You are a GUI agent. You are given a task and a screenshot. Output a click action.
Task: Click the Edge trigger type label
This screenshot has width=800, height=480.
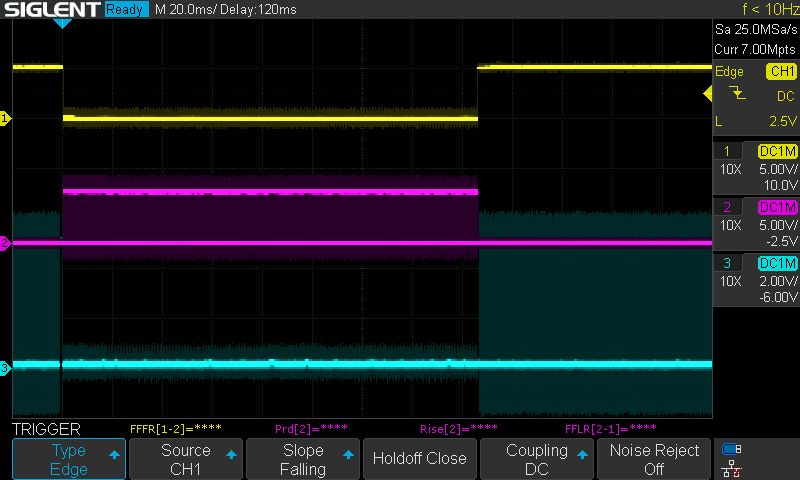pyautogui.click(x=729, y=72)
